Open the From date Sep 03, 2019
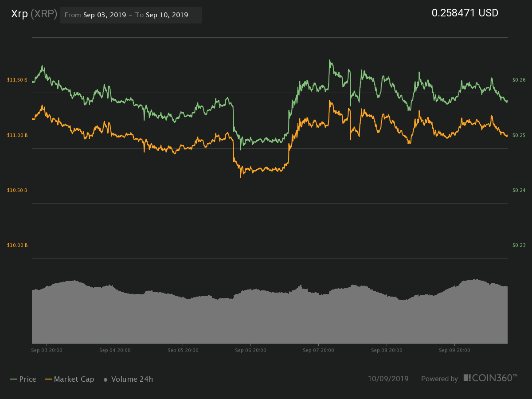The image size is (532, 399). point(105,15)
